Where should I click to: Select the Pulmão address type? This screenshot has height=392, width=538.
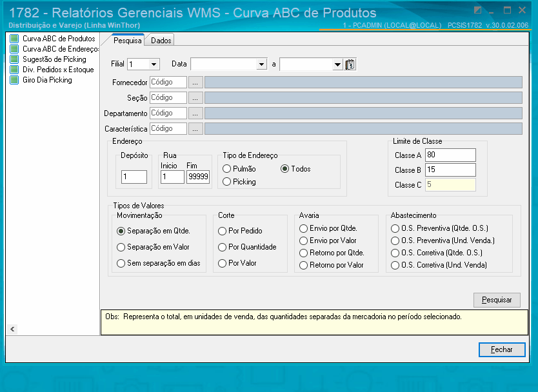227,169
